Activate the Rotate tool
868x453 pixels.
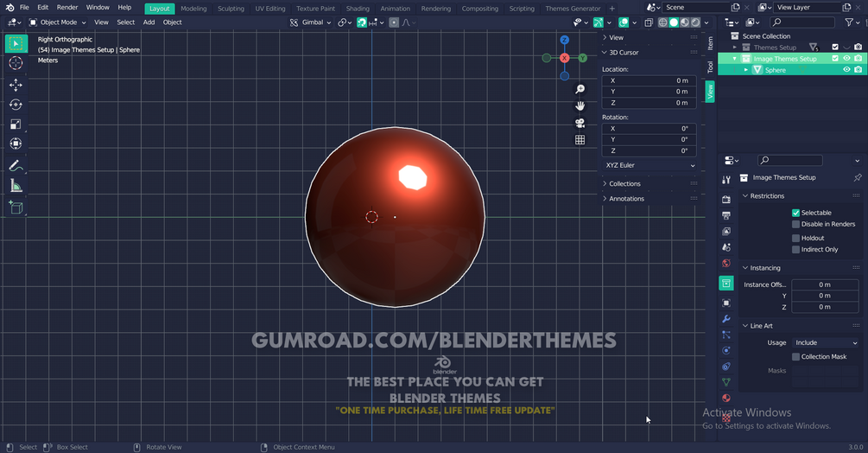[16, 104]
